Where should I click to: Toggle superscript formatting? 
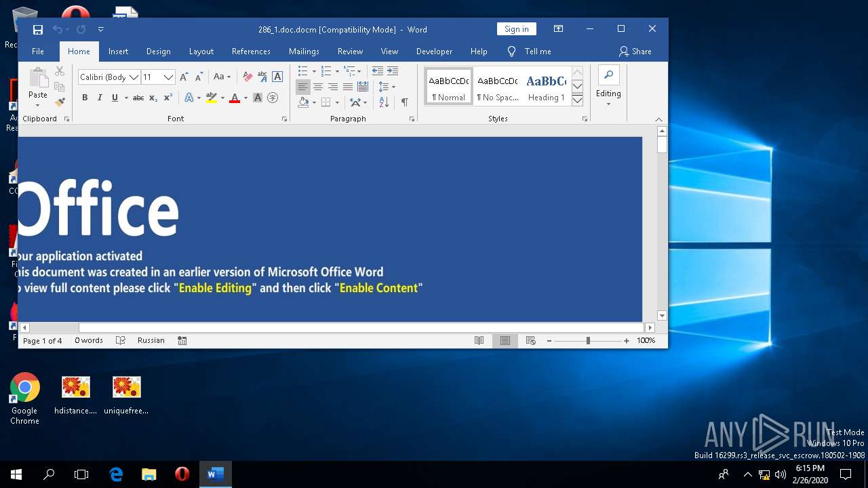click(168, 98)
